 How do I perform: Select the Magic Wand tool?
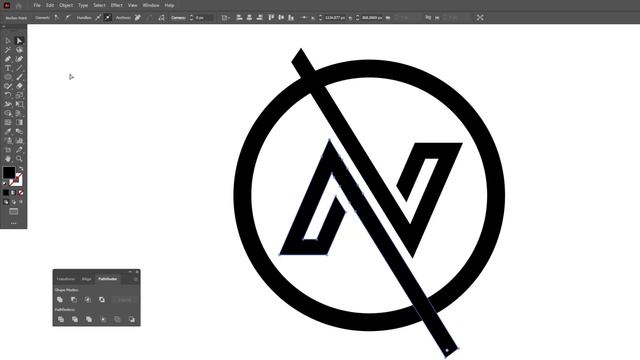click(8, 50)
